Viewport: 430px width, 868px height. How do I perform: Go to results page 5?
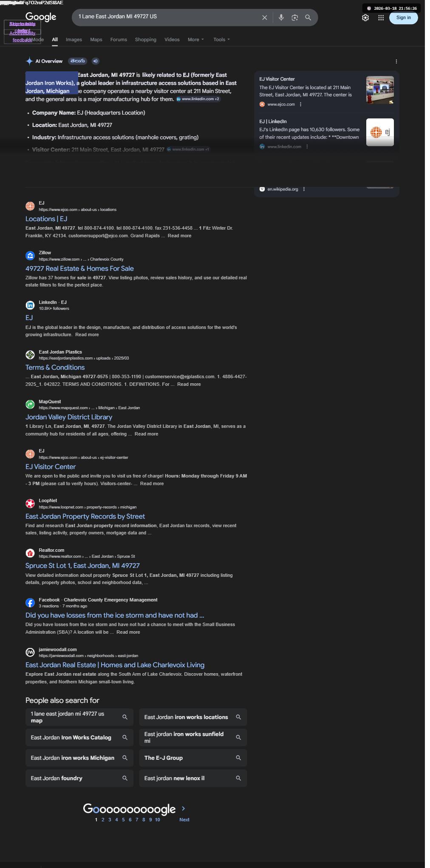click(x=123, y=820)
